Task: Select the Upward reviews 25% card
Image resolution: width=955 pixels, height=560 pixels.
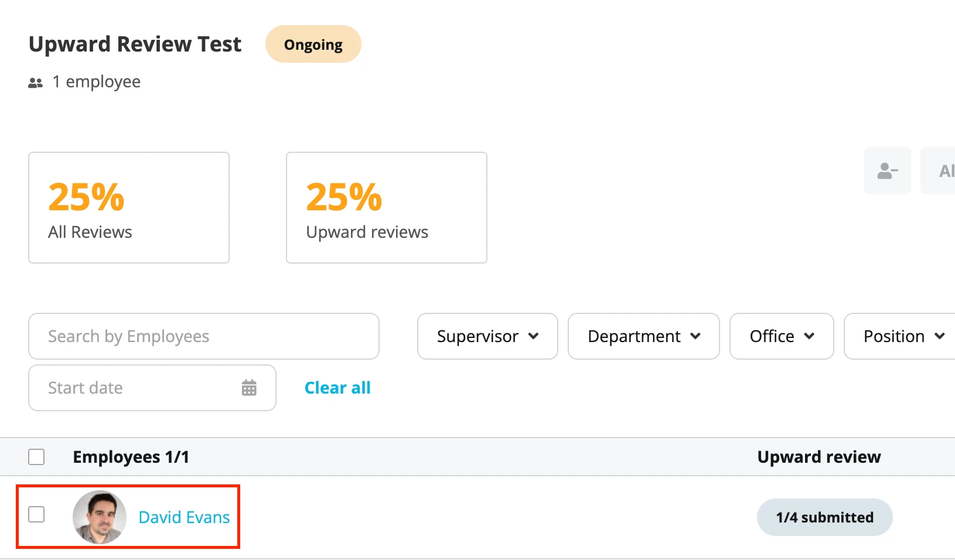Action: click(x=387, y=208)
